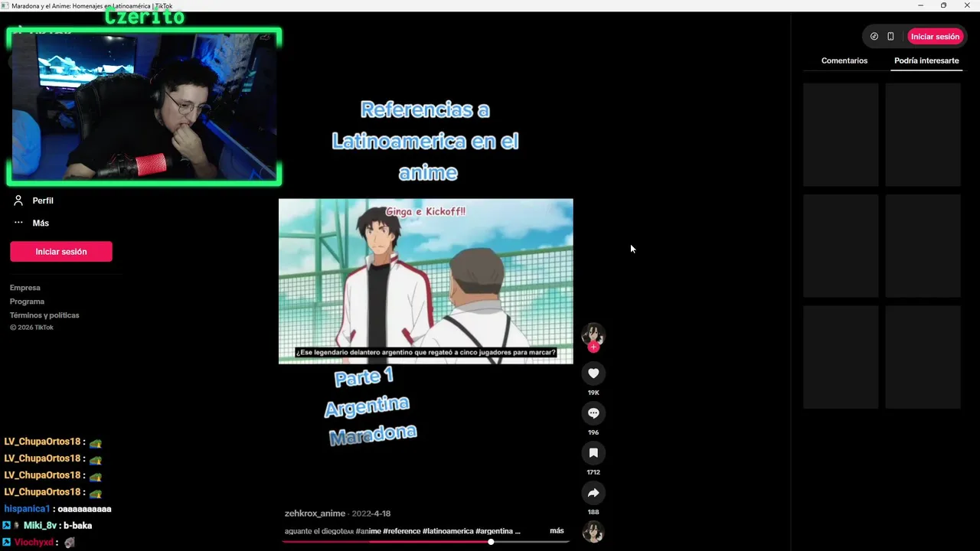The height and width of the screenshot is (551, 980).
Task: Open second-row right recommended placeholder
Action: pos(923,246)
